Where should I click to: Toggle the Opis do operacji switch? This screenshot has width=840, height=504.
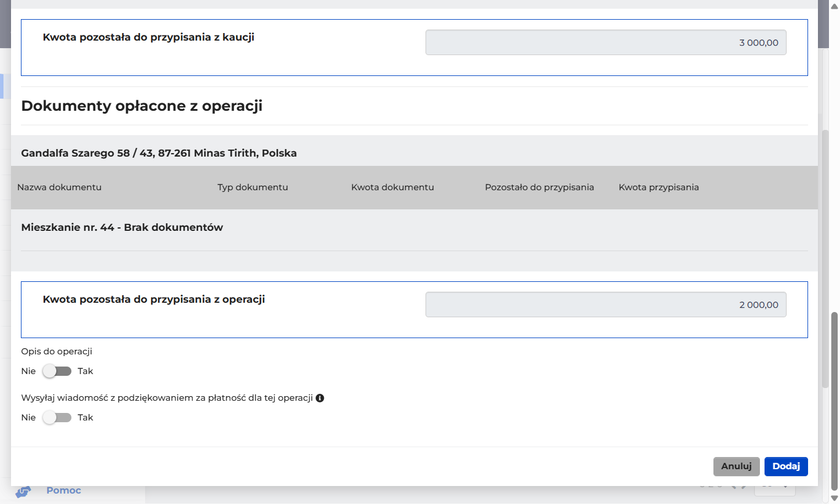(x=57, y=371)
